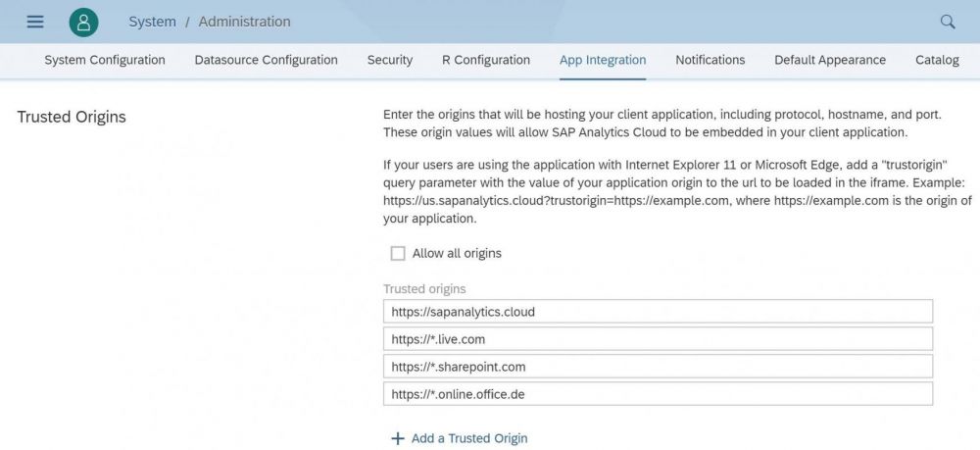Focus the https://sapanalytics.cloud origin field
Image resolution: width=980 pixels, height=450 pixels.
(x=659, y=311)
